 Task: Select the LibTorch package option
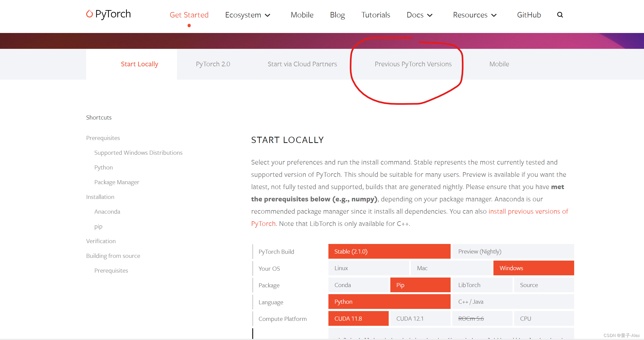[x=482, y=285]
